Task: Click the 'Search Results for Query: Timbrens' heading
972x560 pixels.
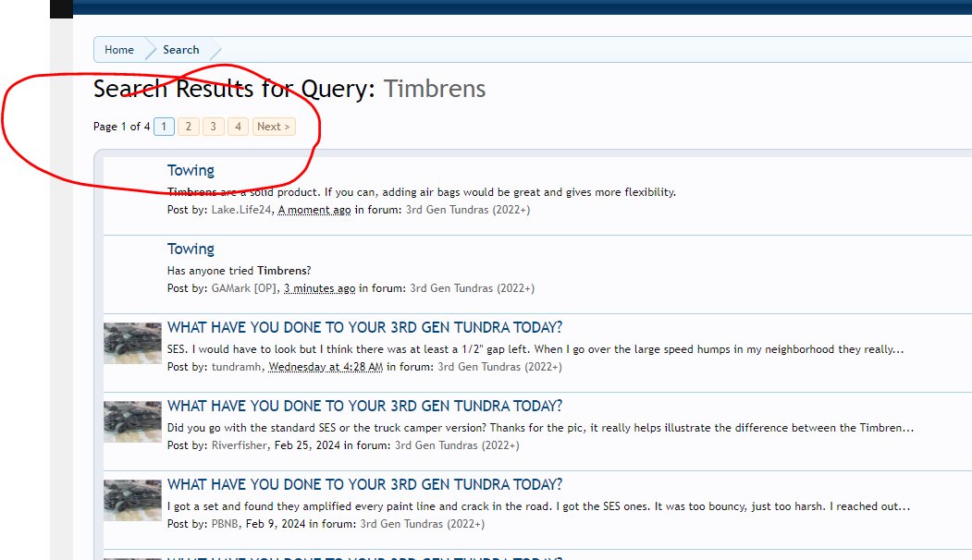Action: 289,89
